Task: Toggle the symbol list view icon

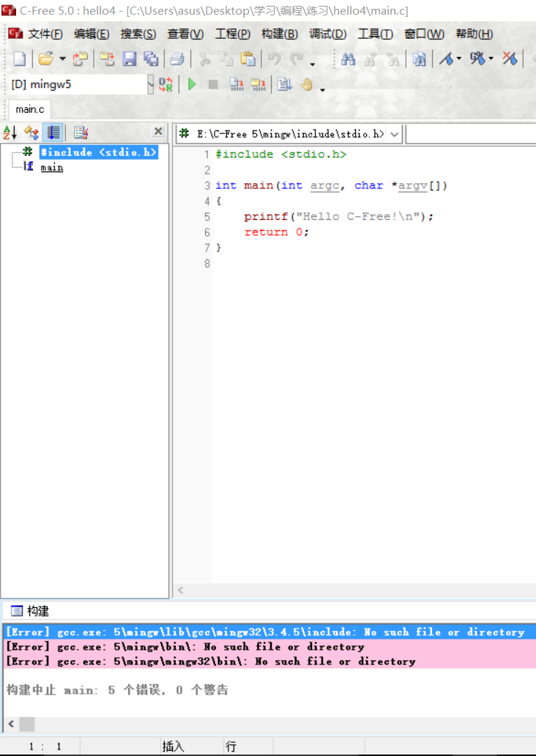Action: [x=53, y=133]
